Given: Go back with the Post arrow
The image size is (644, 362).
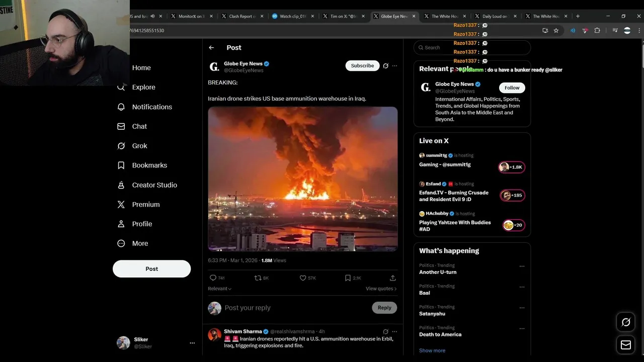Looking at the screenshot, I should 211,48.
